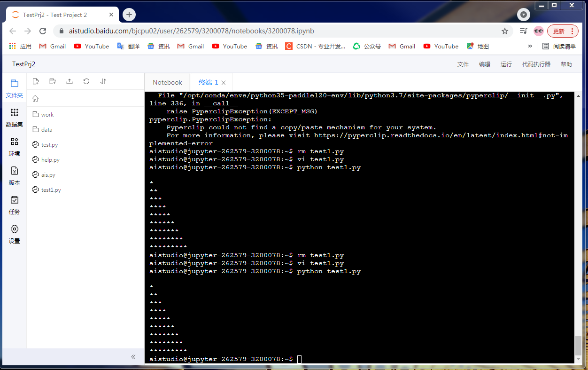Click the terminal scrollbar thumb
The image size is (588, 370).
[579, 346]
